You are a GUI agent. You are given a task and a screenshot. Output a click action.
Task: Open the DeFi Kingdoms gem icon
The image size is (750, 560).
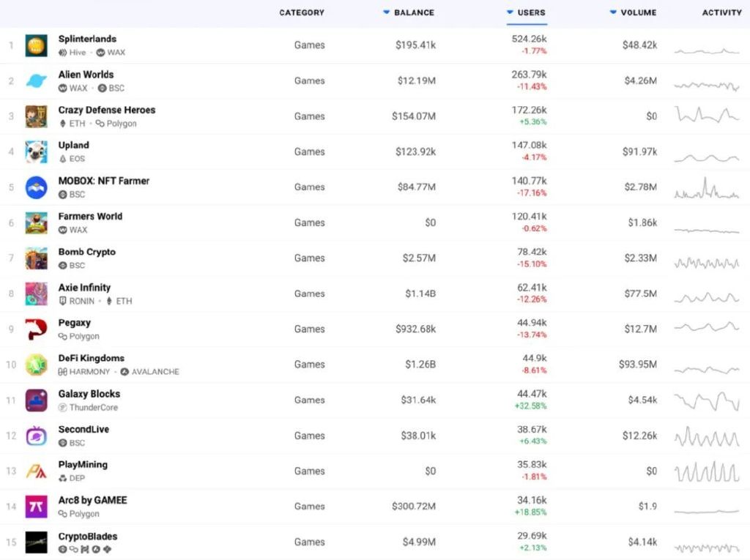point(37,365)
